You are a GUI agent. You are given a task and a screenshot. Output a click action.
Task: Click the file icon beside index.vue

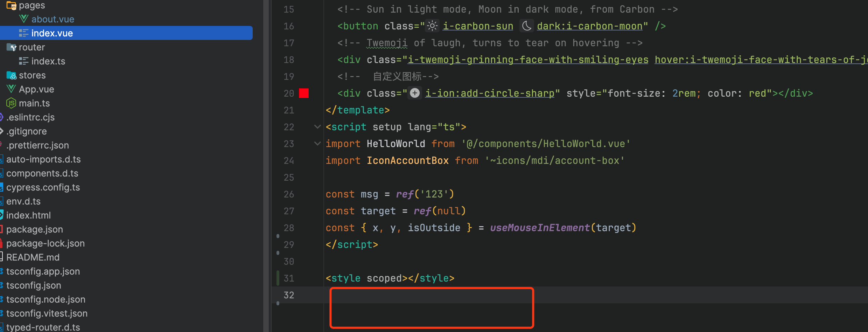coord(24,33)
